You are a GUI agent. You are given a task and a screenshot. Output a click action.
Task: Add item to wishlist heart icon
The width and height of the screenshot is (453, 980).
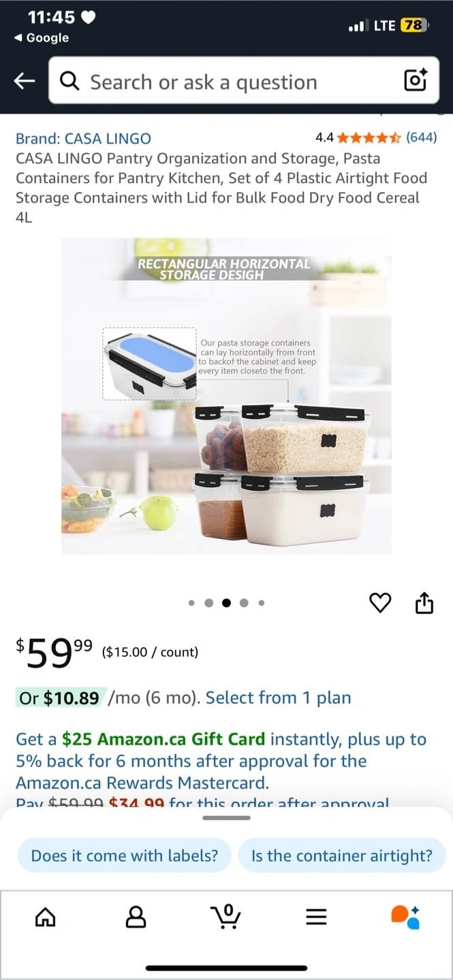(x=380, y=603)
